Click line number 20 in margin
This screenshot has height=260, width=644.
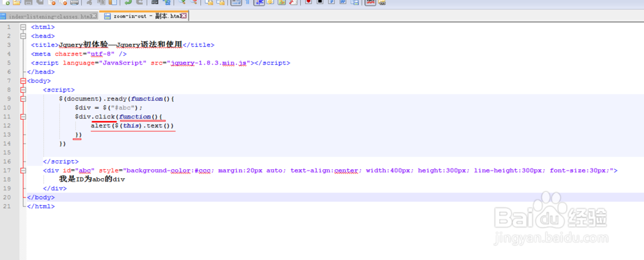click(x=8, y=198)
